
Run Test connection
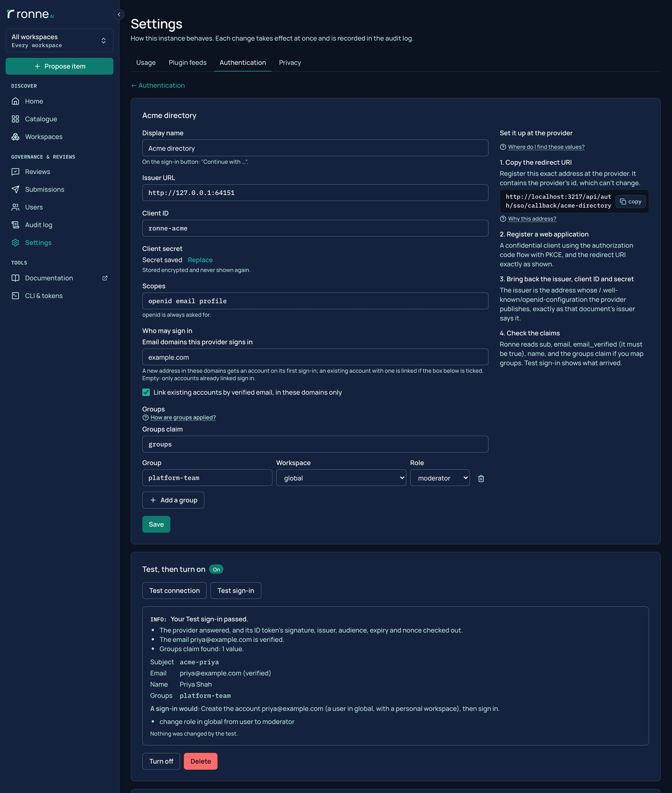coord(174,591)
